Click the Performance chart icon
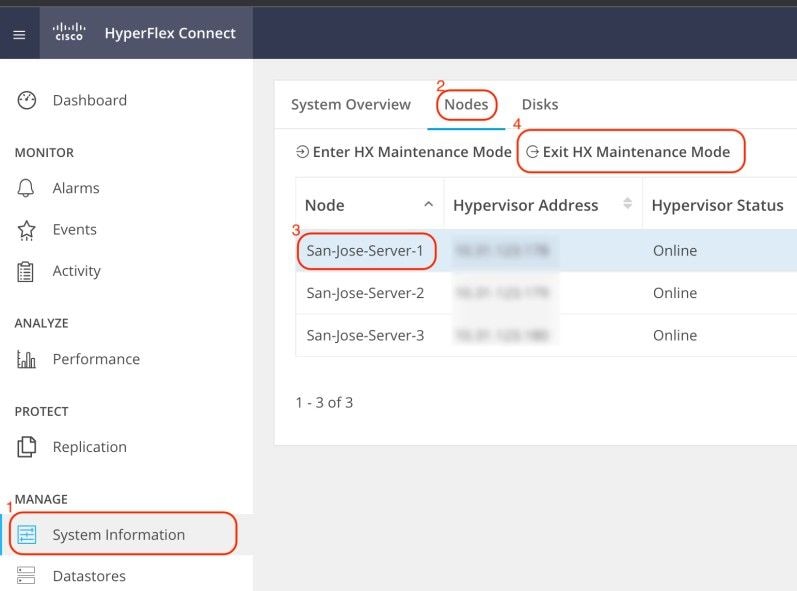Viewport: 797px width, 591px height. [x=26, y=359]
